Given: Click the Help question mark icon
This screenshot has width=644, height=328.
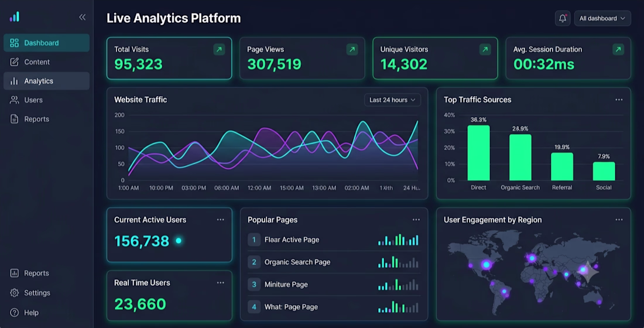Looking at the screenshot, I should pyautogui.click(x=15, y=312).
